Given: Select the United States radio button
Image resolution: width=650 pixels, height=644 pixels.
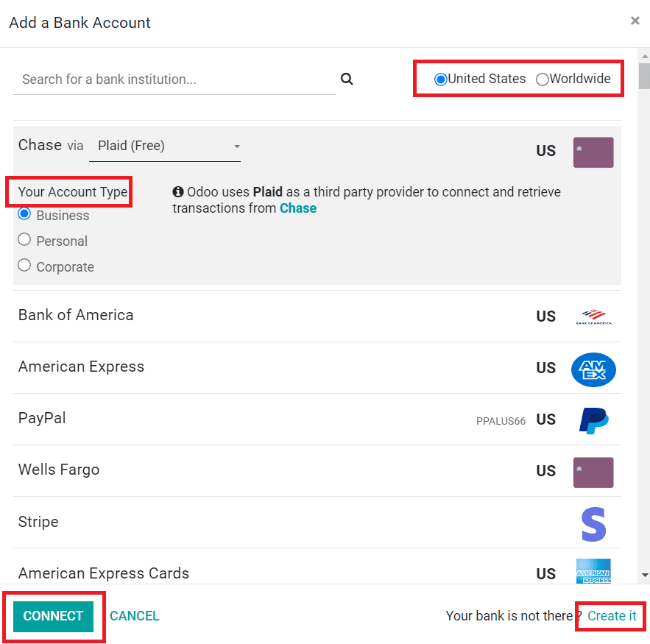Looking at the screenshot, I should click(441, 79).
